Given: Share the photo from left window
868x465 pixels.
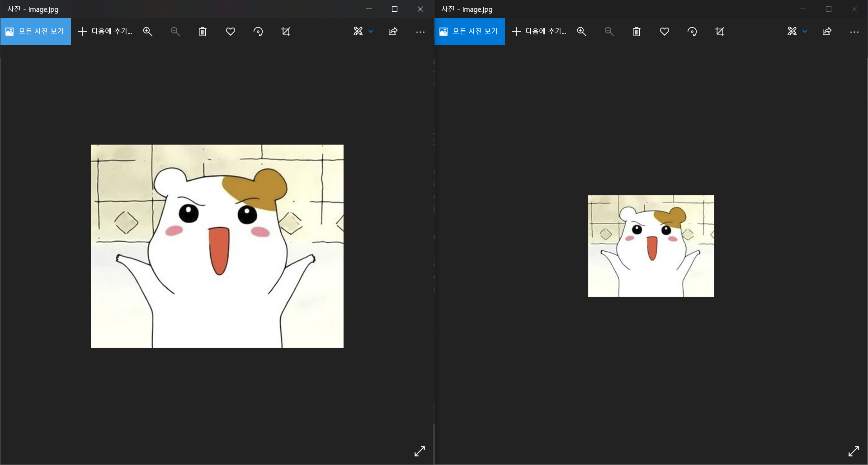Looking at the screenshot, I should pos(393,32).
